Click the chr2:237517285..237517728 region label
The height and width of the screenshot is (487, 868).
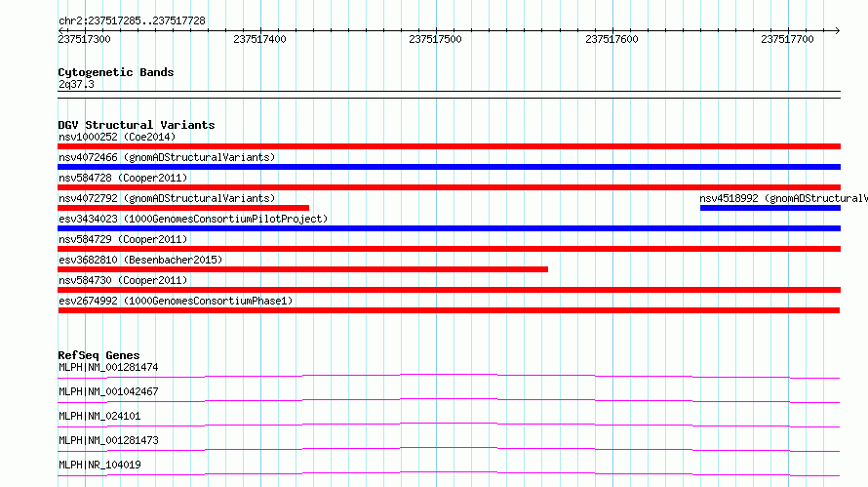point(132,20)
